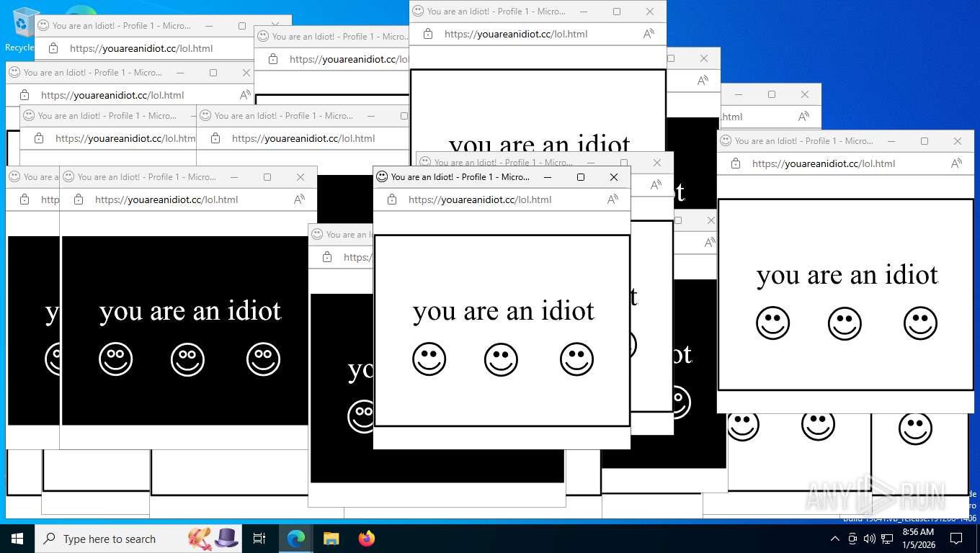The image size is (980, 553).
Task: Open the network status tray icon
Action: pos(887,539)
